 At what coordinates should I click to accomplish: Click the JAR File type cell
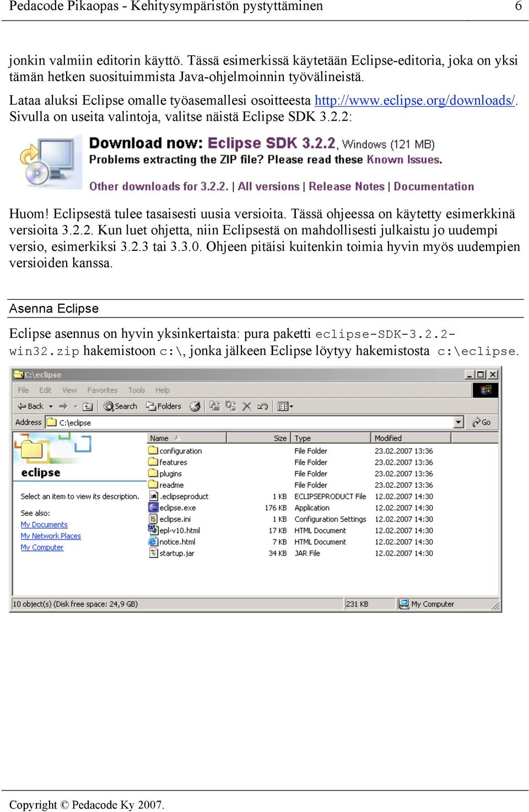coord(307,553)
